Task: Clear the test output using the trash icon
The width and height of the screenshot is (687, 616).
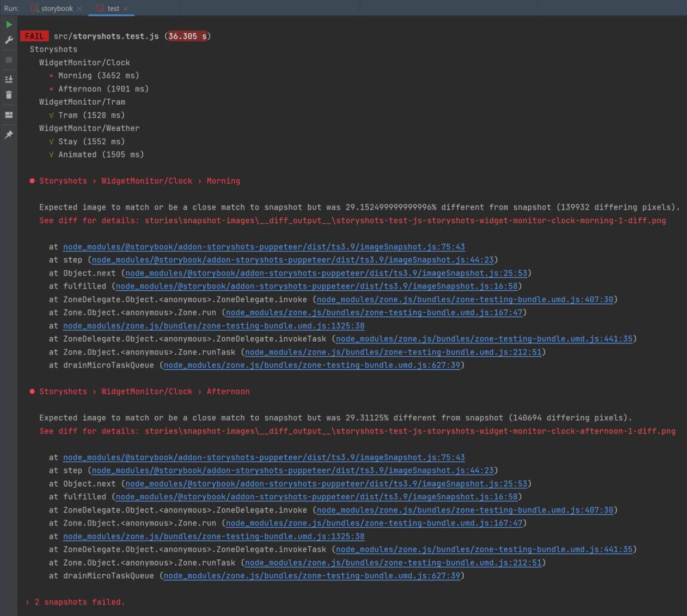Action: pos(9,95)
